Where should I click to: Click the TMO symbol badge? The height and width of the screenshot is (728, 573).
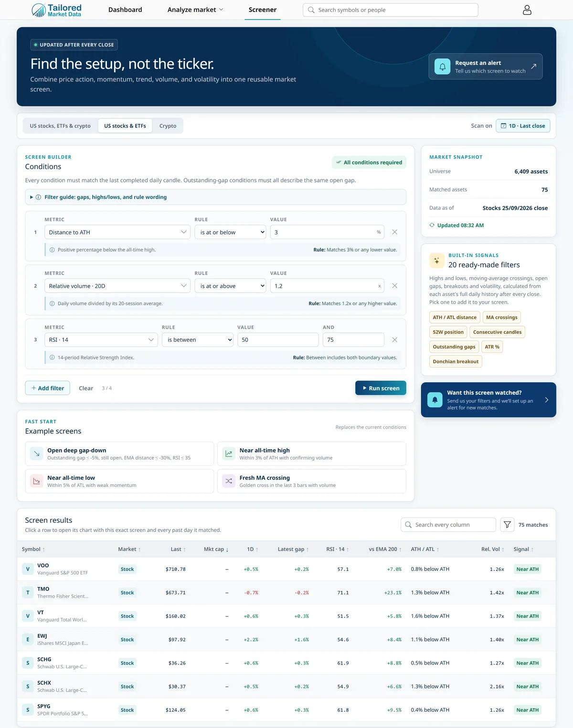tap(28, 592)
